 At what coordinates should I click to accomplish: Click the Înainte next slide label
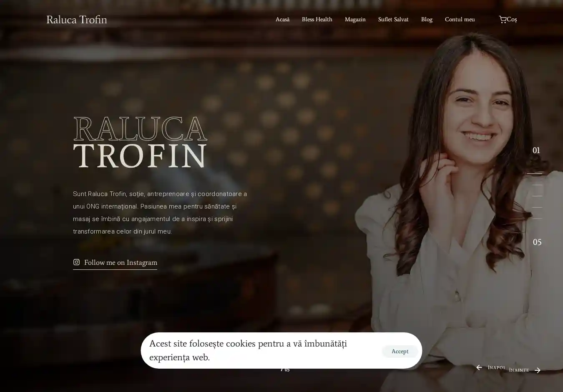click(x=519, y=370)
